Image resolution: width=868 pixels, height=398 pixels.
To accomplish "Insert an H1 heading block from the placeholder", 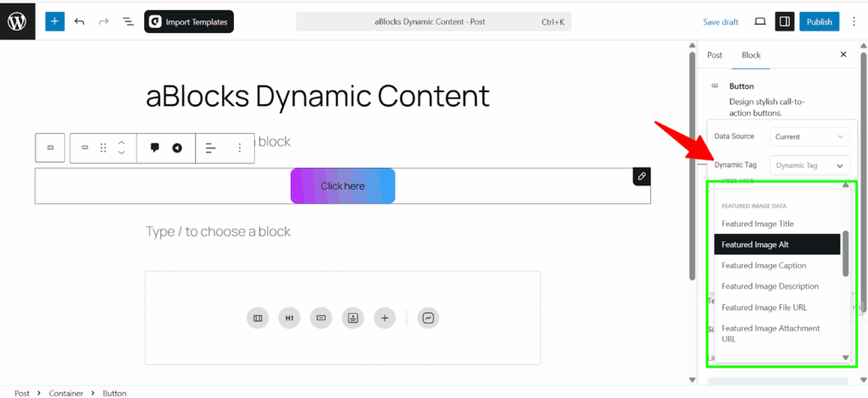I will (x=289, y=318).
